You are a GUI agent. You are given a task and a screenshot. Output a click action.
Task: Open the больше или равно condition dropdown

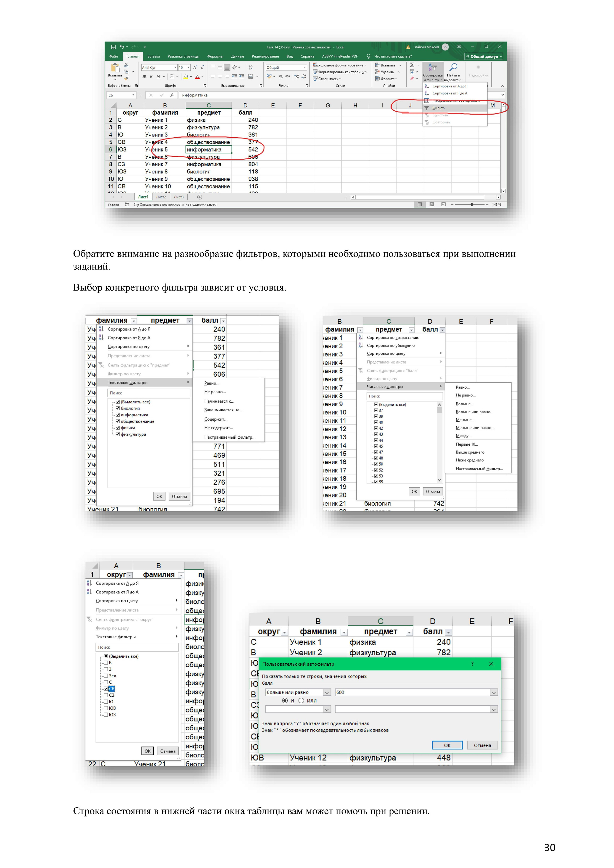click(x=327, y=692)
